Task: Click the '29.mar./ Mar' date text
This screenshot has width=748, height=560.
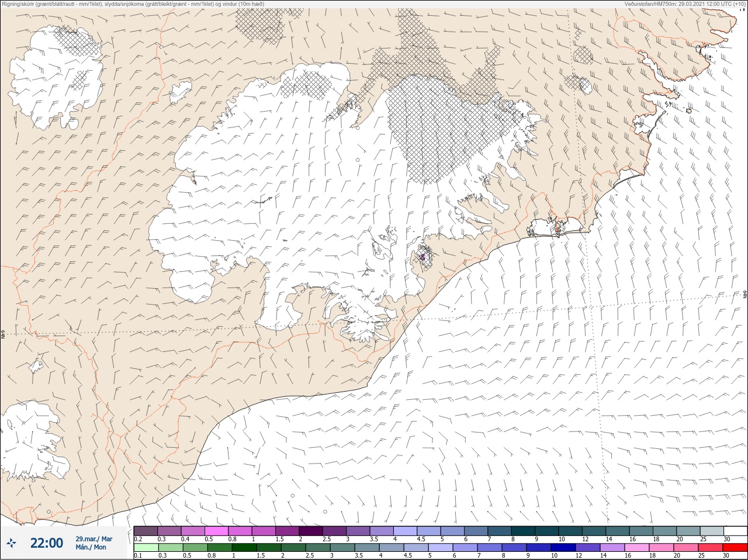Action: pyautogui.click(x=93, y=539)
